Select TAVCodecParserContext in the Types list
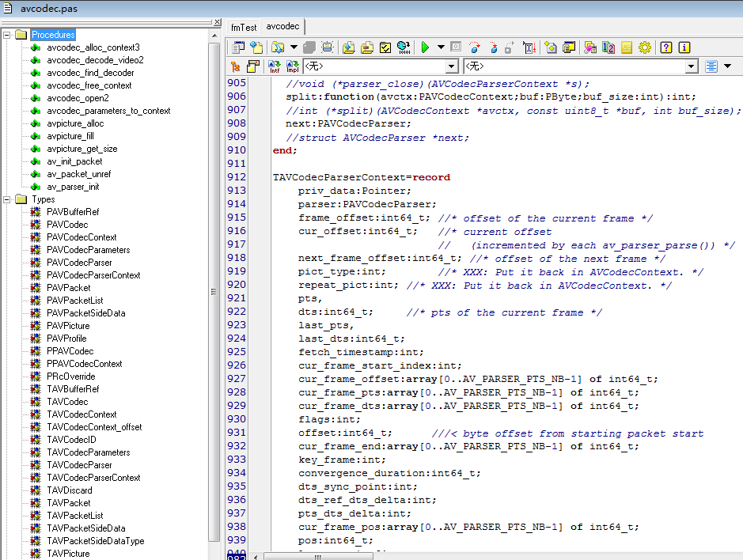 [x=93, y=478]
